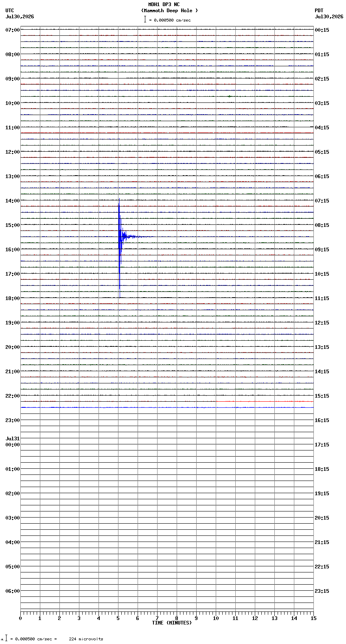
Task: Select the 03:00 UTC row label
Action: [13, 518]
